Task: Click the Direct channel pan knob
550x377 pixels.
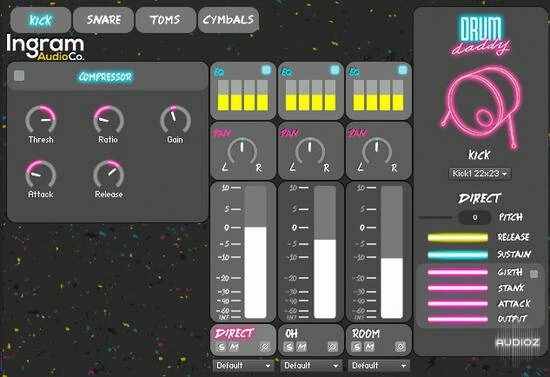Action: pyautogui.click(x=242, y=152)
